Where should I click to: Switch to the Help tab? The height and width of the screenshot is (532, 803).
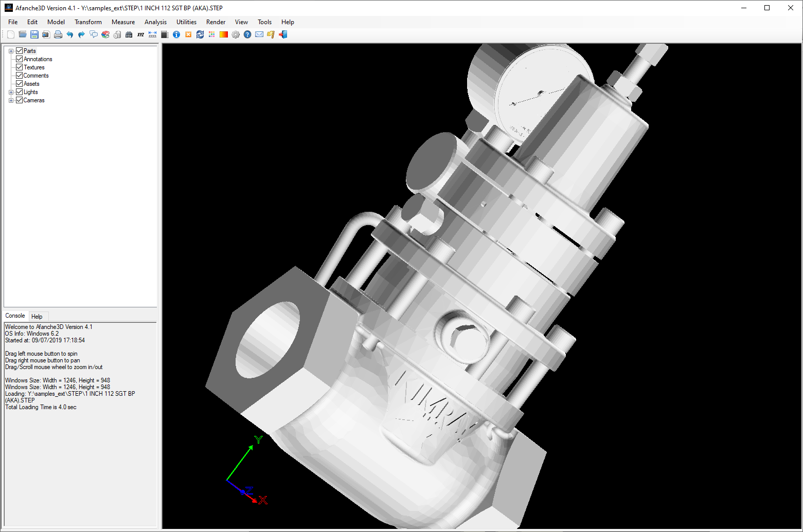pos(37,316)
